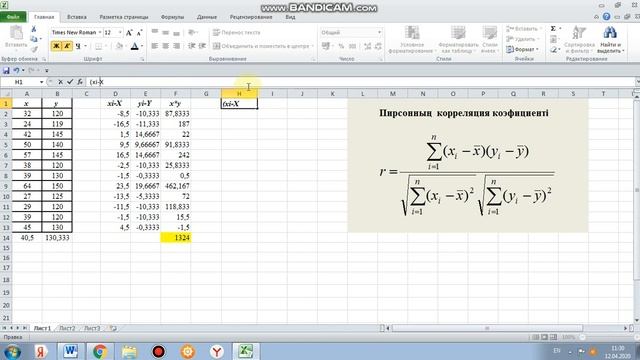Customize the Quick Access Toolbar dropdown
Viewport: 640px width, 360px height.
coord(47,71)
